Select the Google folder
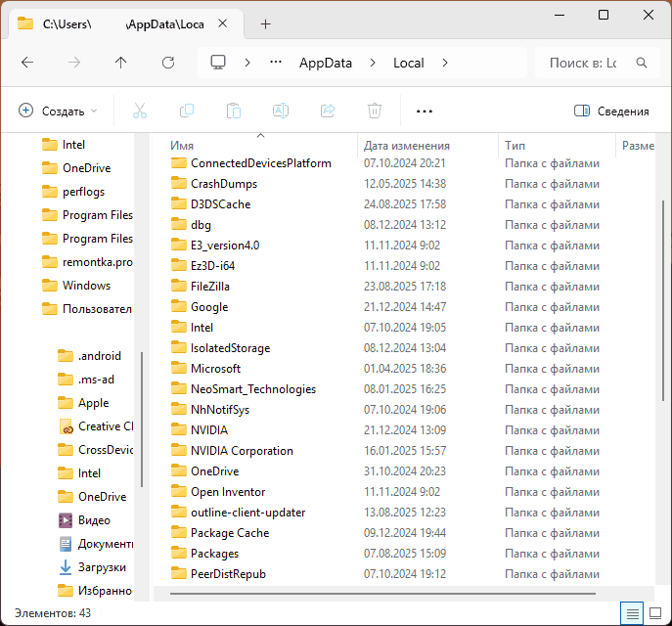 (x=200, y=307)
